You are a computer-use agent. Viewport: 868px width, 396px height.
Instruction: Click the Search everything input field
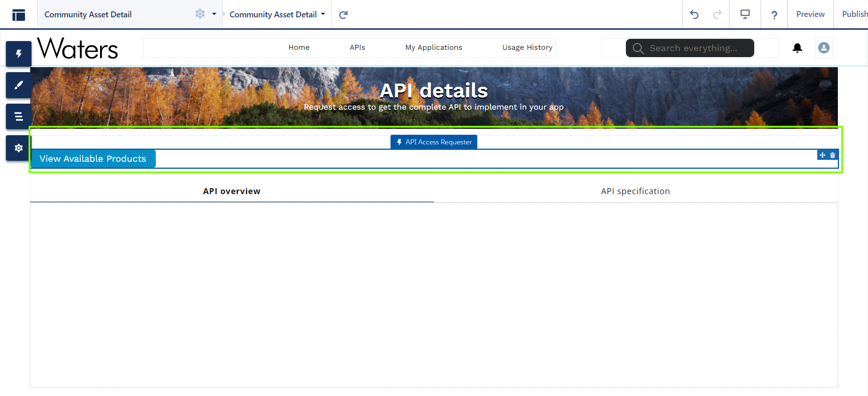point(693,48)
